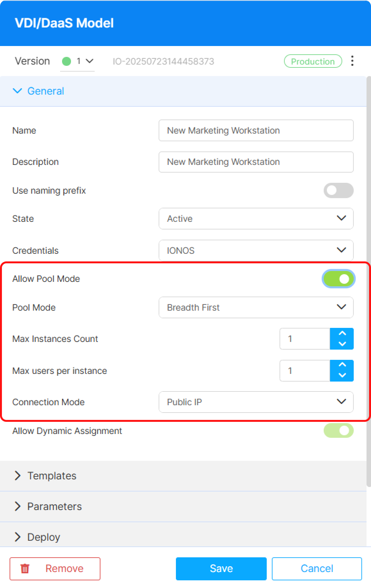Open the Connection Mode dropdown
This screenshot has width=371, height=588.
pos(256,402)
